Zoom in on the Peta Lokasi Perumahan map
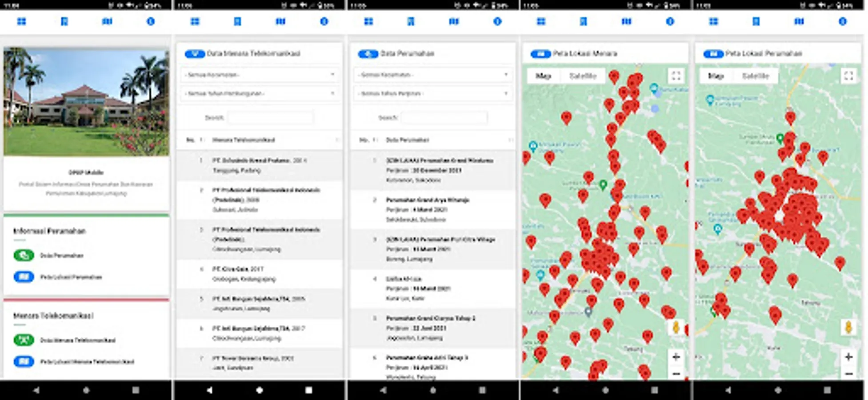868x400 pixels. [x=848, y=356]
